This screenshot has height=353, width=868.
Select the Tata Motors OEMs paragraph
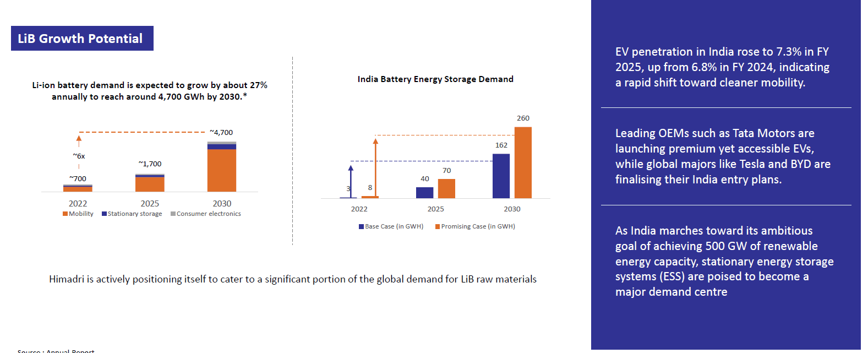point(722,156)
